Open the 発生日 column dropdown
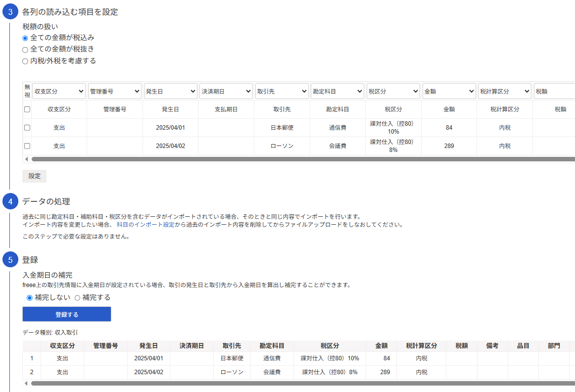Viewport: 575px width, 392px height. pos(171,91)
